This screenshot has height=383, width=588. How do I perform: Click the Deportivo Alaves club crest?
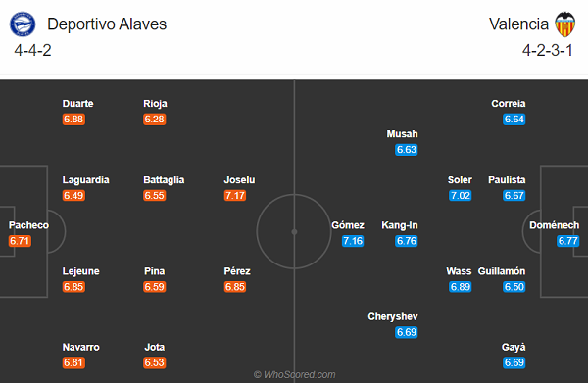(23, 24)
